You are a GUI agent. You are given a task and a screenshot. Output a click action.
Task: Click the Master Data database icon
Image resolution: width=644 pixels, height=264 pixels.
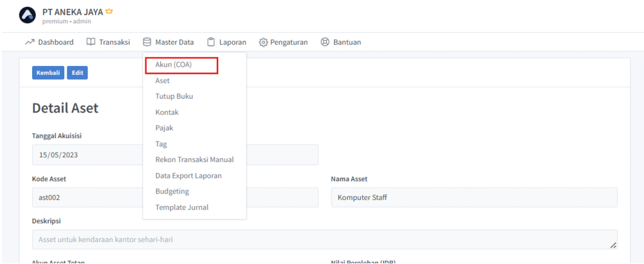click(x=147, y=42)
